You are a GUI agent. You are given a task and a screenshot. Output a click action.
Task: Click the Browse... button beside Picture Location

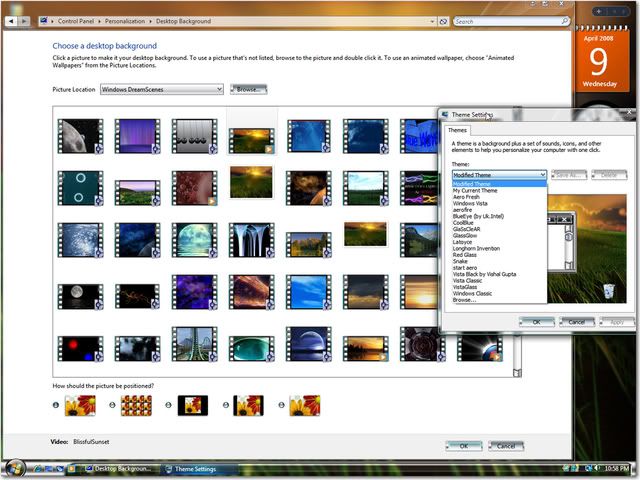pos(249,89)
